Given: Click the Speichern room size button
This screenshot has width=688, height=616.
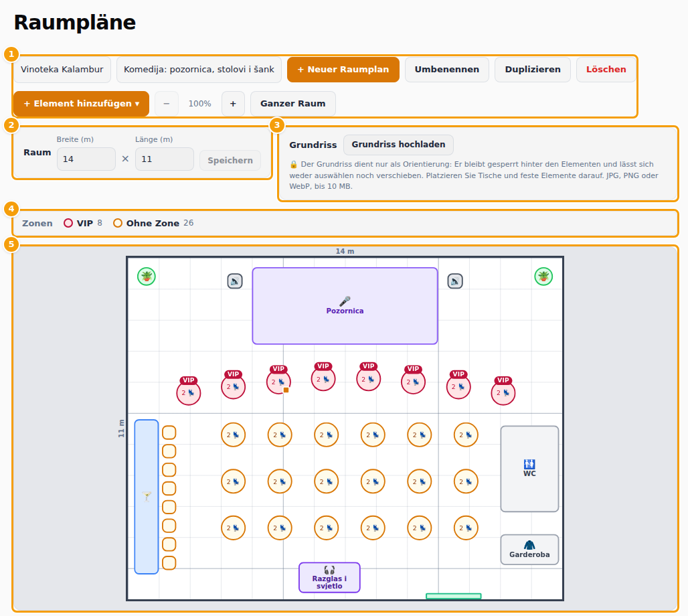Looking at the screenshot, I should click(x=230, y=160).
